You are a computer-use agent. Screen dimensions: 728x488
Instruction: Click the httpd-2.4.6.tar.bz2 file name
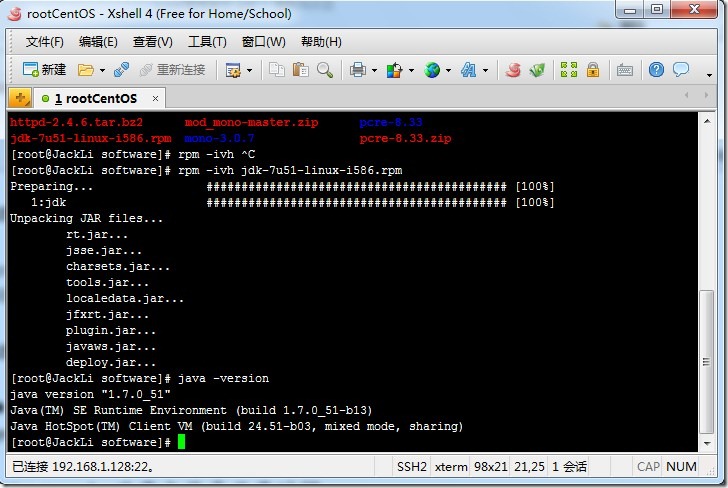(77, 123)
